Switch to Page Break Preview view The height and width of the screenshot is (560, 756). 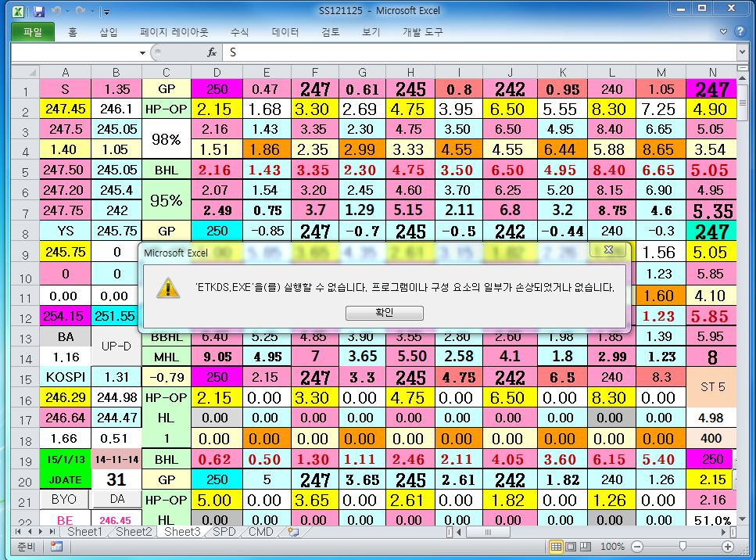pyautogui.click(x=584, y=547)
